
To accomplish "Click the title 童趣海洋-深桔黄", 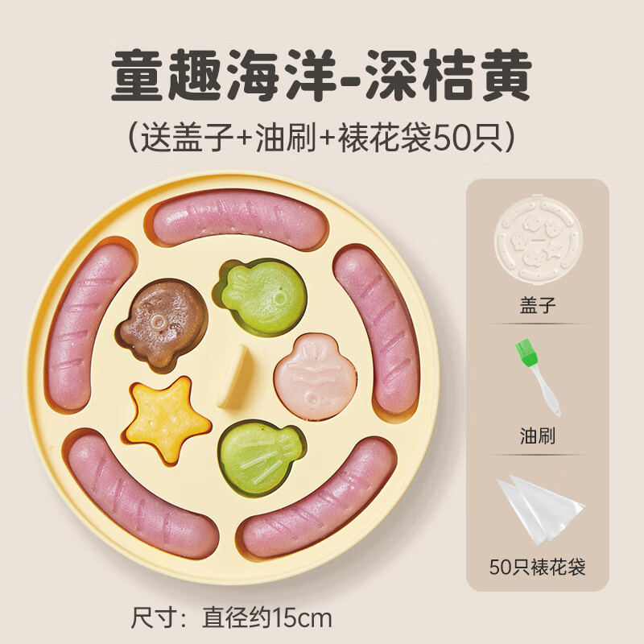I will [x=321, y=76].
